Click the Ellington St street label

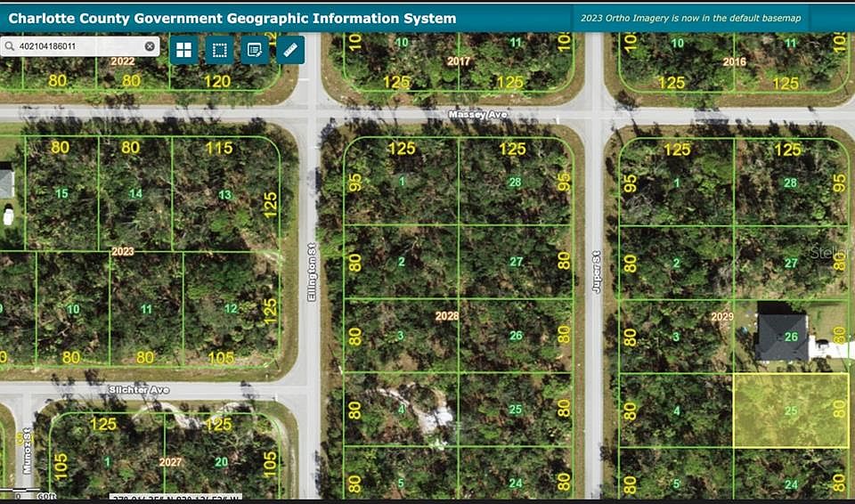[x=312, y=272]
